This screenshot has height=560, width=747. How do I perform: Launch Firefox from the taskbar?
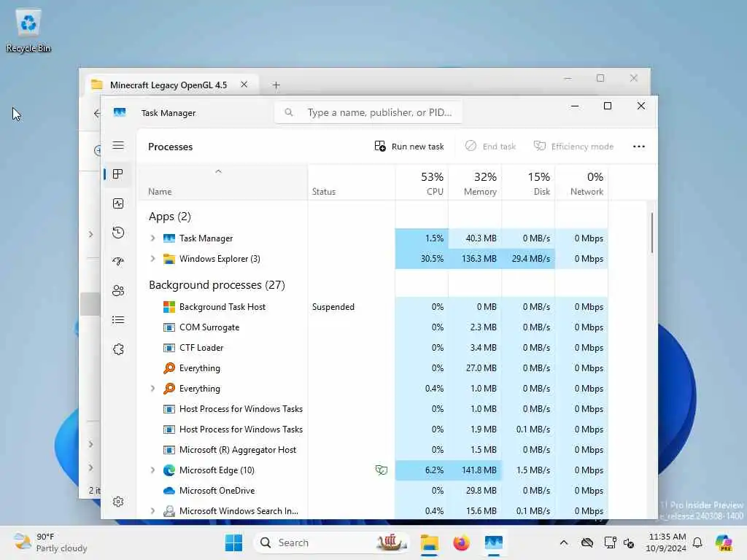pyautogui.click(x=461, y=542)
